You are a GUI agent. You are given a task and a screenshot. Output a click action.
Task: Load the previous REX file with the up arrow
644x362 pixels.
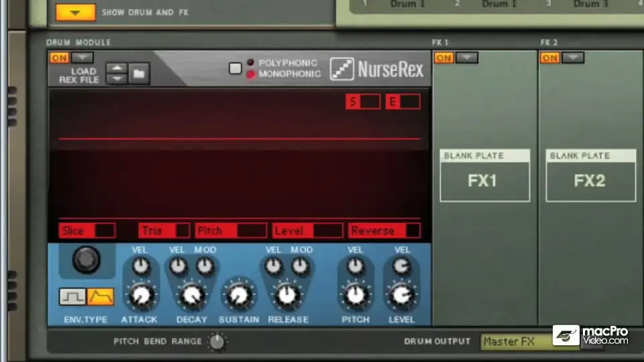tap(117, 68)
